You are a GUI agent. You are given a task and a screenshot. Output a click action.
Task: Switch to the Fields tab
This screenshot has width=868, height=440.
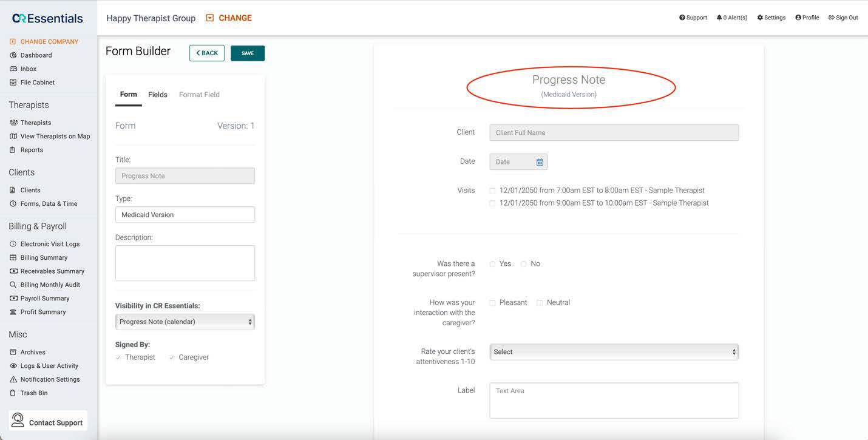(x=157, y=94)
